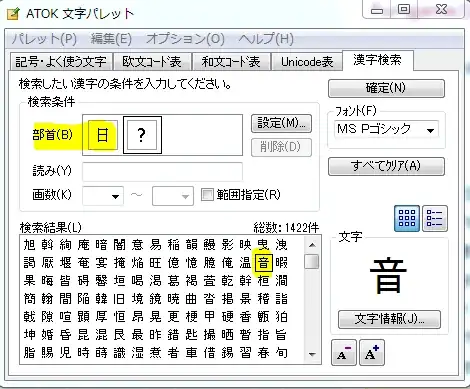Select kanji 児 in search results
470x389 pixels.
point(65,353)
